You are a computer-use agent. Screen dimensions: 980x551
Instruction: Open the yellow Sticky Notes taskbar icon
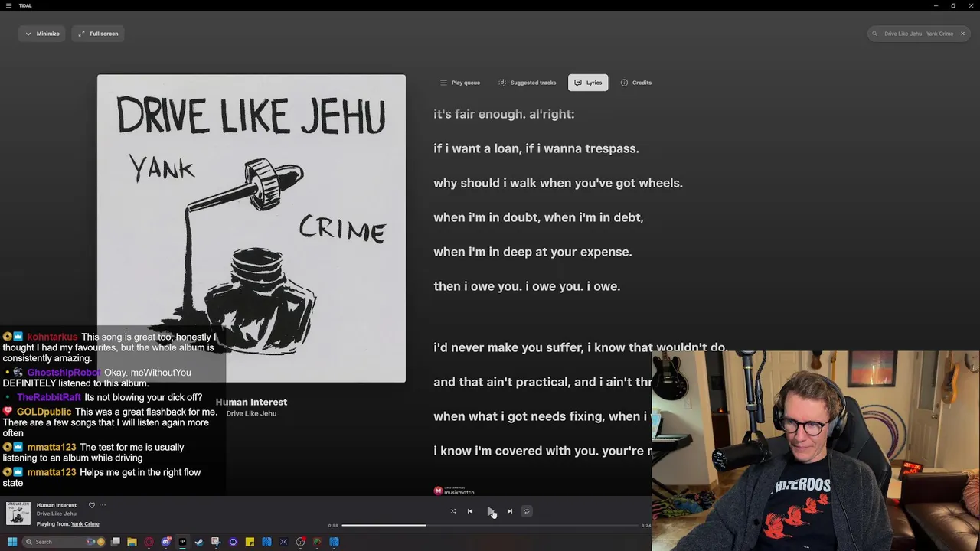(x=250, y=542)
